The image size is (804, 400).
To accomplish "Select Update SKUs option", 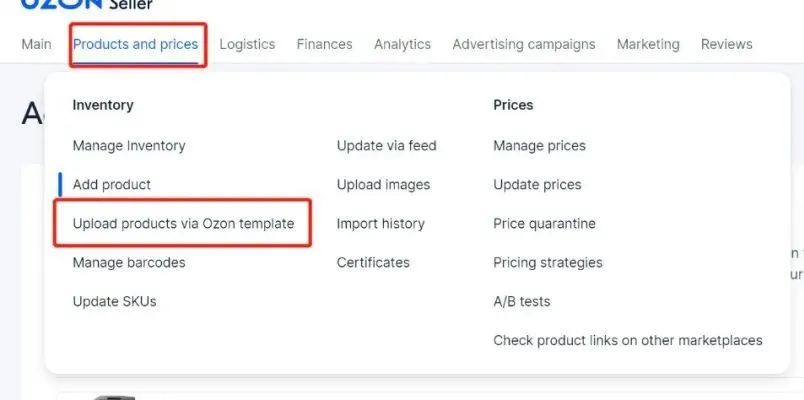I will coord(114,302).
